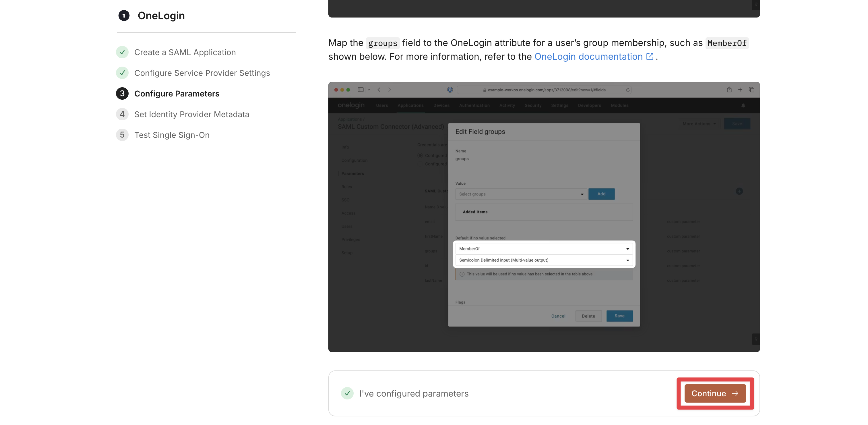Select the Create a SAML Application step

185,52
